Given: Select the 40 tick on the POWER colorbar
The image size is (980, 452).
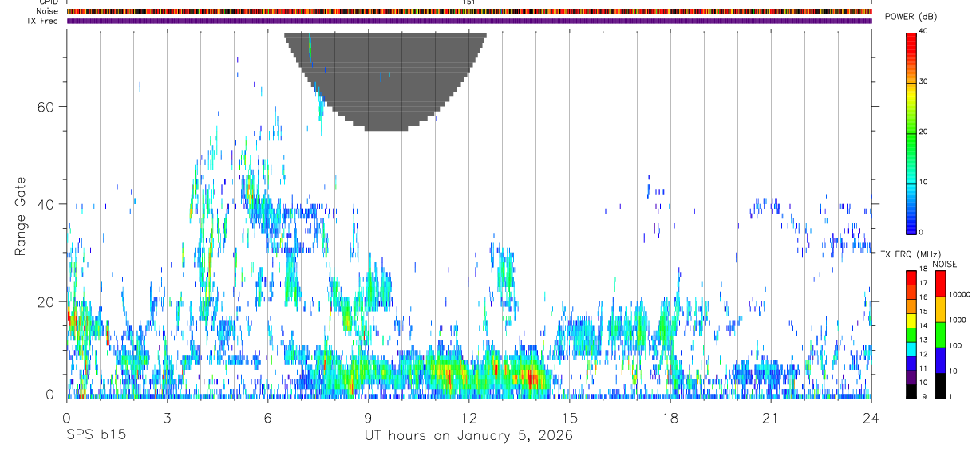Looking at the screenshot, I should pos(924,32).
